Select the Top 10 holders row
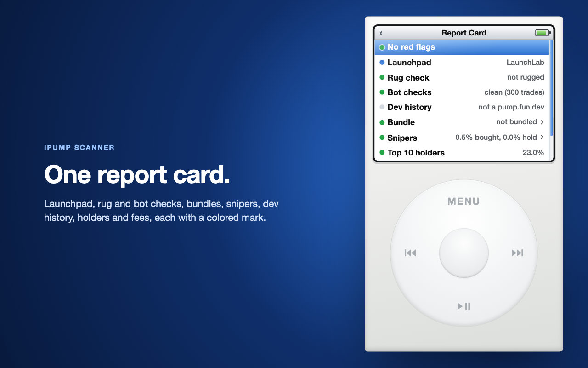This screenshot has height=368, width=588. [462, 153]
